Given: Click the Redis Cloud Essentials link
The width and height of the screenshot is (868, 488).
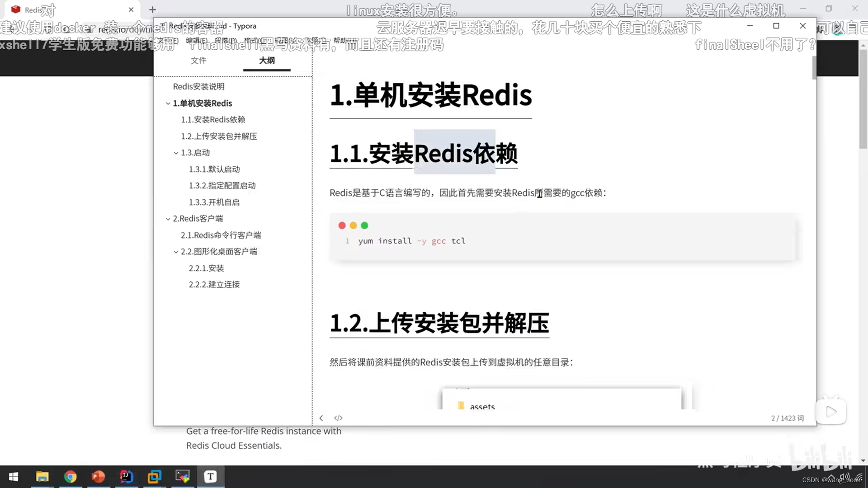Looking at the screenshot, I should (x=234, y=445).
